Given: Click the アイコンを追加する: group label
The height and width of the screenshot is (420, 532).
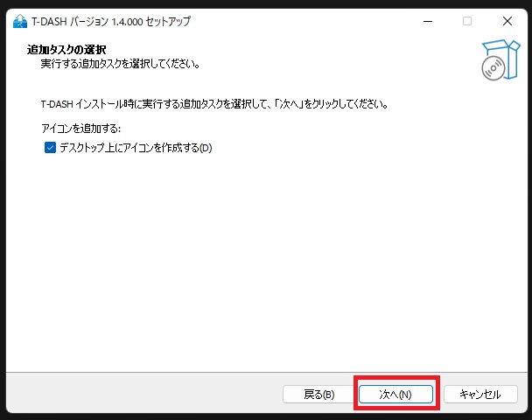Looking at the screenshot, I should point(80,129).
